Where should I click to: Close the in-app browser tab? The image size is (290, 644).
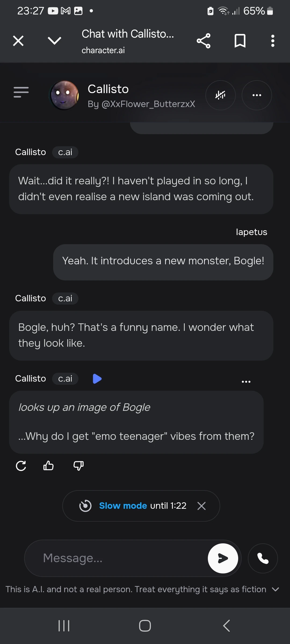click(x=18, y=41)
